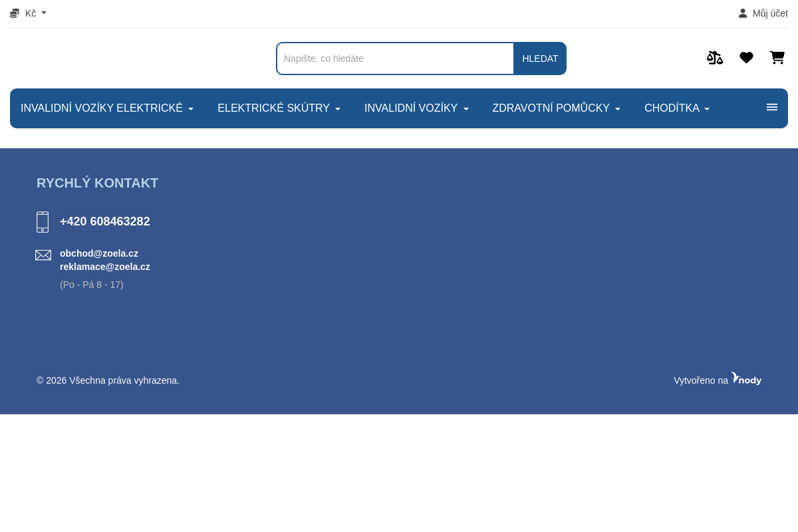Click the product comparison scales icon
798x532 pixels.
tap(714, 58)
